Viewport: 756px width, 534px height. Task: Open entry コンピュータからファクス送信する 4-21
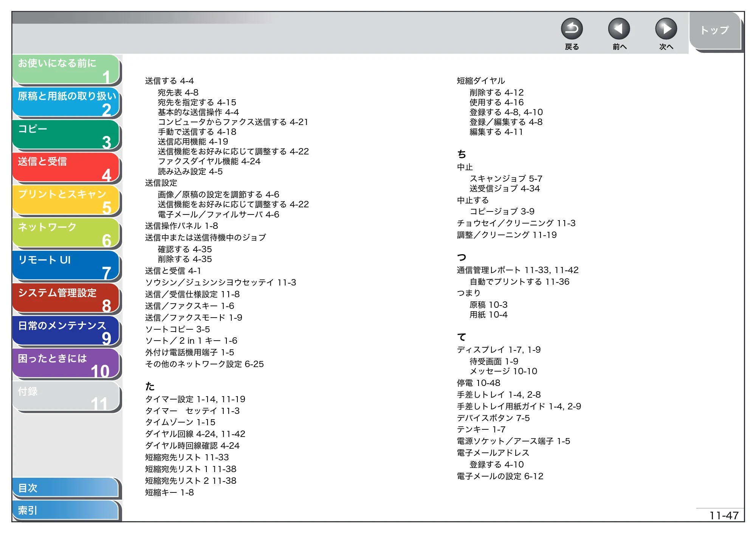pyautogui.click(x=233, y=122)
